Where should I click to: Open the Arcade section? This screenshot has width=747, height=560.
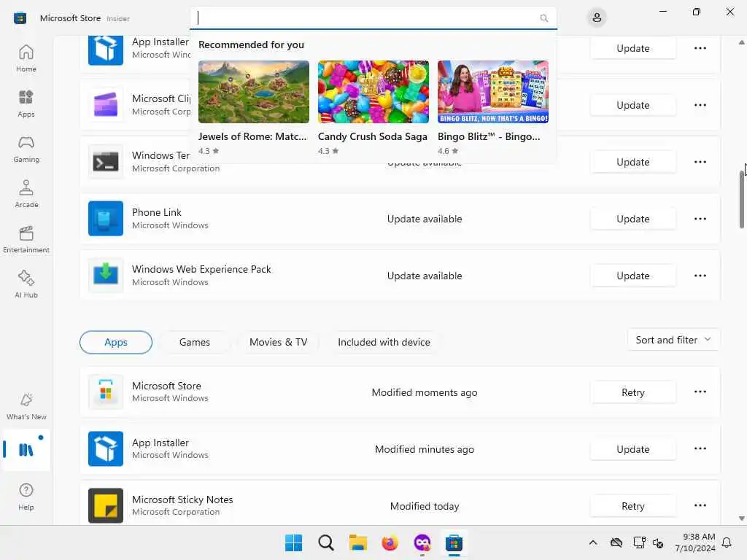(x=26, y=194)
